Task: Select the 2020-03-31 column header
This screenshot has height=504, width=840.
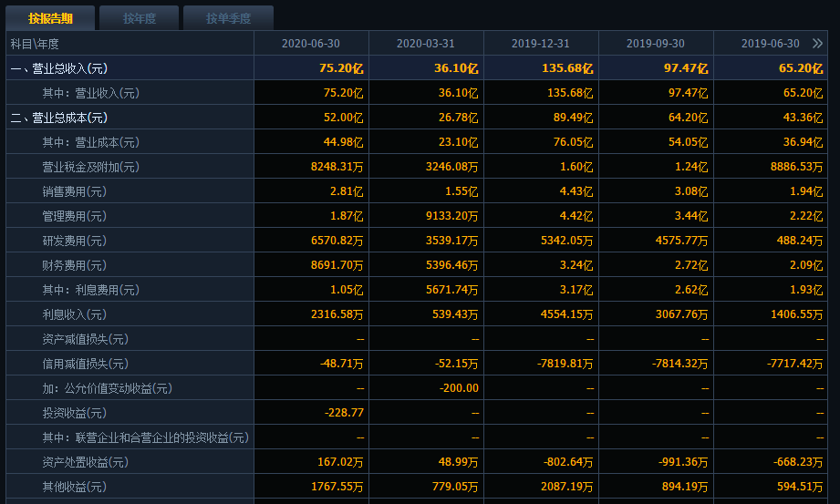Action: point(426,44)
